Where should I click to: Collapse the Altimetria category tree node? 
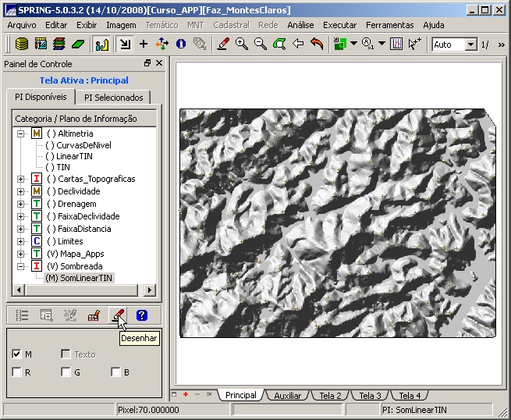[x=20, y=133]
